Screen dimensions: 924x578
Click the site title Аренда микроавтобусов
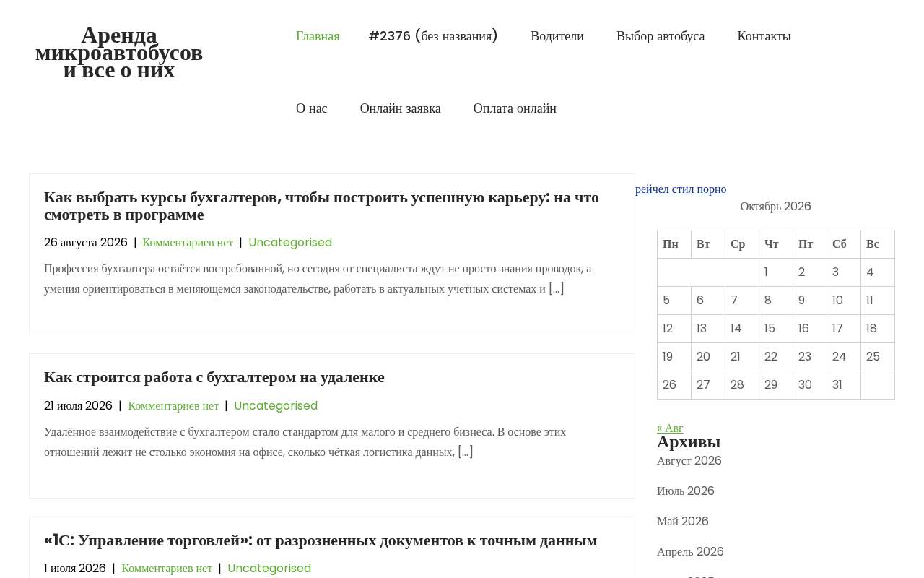point(119,53)
